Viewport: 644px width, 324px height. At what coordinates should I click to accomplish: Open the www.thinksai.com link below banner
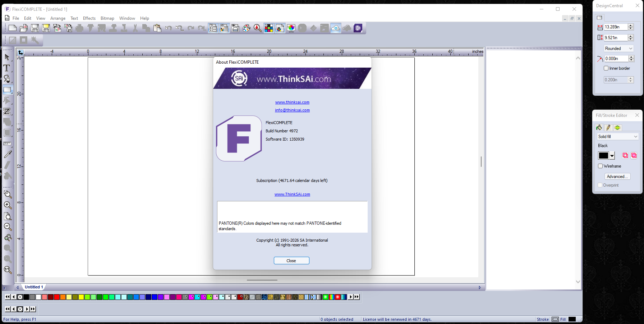pos(292,102)
